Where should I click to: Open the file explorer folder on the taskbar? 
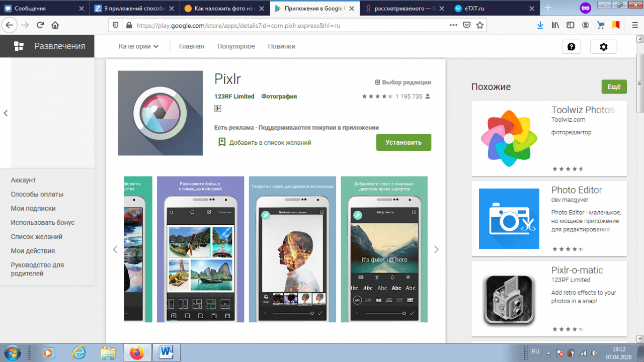pyautogui.click(x=108, y=352)
